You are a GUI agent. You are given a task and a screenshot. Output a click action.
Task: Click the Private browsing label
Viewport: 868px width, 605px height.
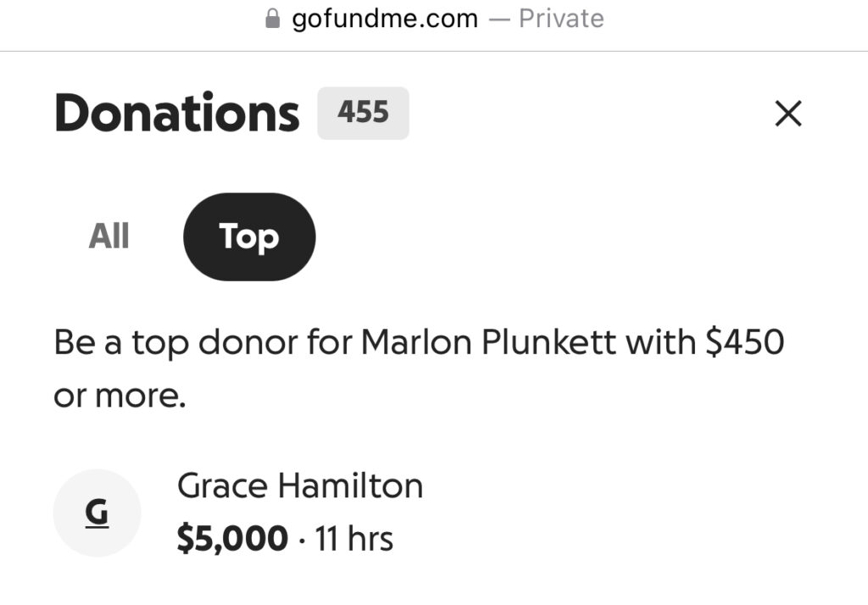click(x=561, y=19)
